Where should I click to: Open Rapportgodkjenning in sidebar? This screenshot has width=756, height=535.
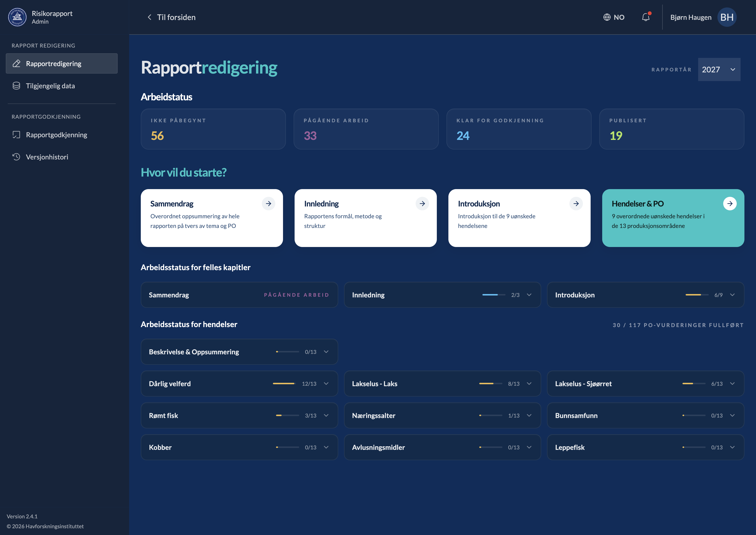(61, 135)
